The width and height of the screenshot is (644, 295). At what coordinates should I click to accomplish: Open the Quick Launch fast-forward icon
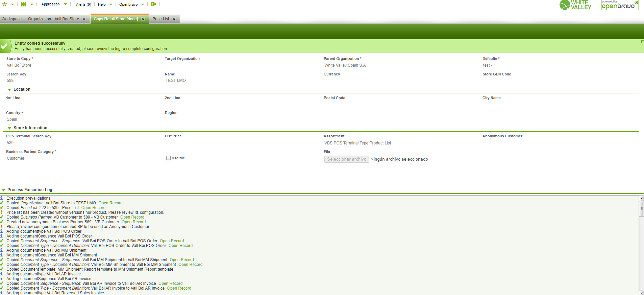(24, 4)
